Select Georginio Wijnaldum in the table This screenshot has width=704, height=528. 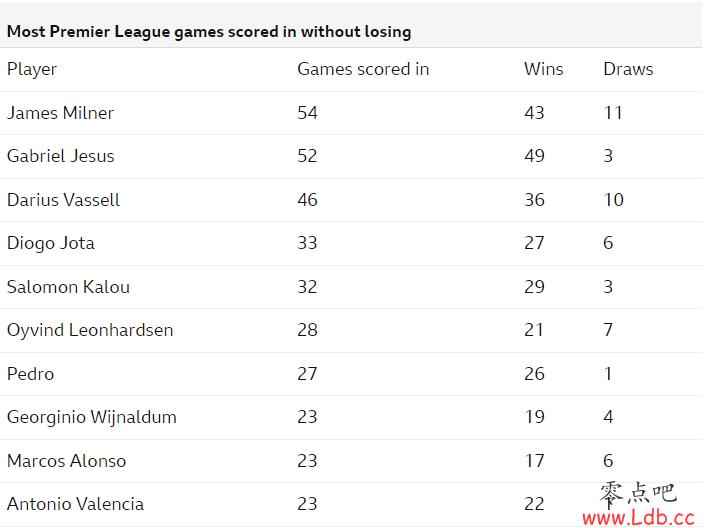click(x=92, y=418)
